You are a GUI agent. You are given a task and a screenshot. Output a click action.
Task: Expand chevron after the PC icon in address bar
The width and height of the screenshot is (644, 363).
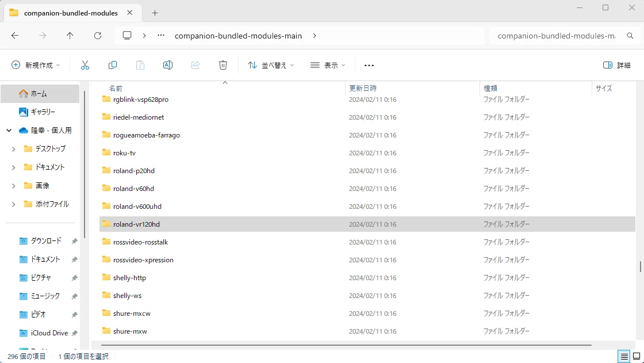point(144,36)
